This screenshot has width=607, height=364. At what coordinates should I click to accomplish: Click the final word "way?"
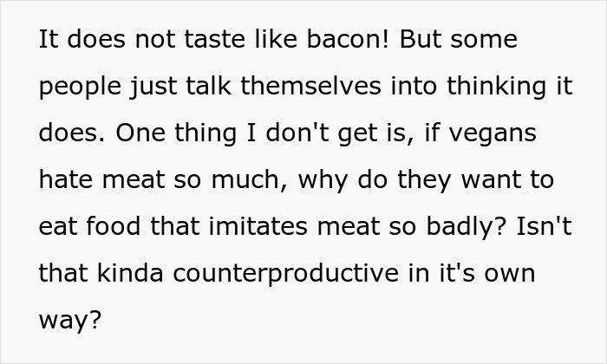coord(70,321)
